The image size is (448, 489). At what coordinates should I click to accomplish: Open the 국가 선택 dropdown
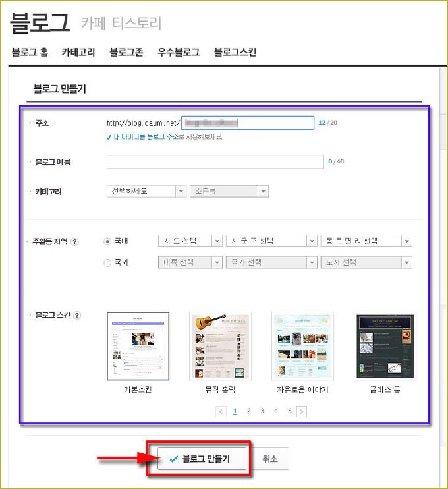pyautogui.click(x=271, y=262)
